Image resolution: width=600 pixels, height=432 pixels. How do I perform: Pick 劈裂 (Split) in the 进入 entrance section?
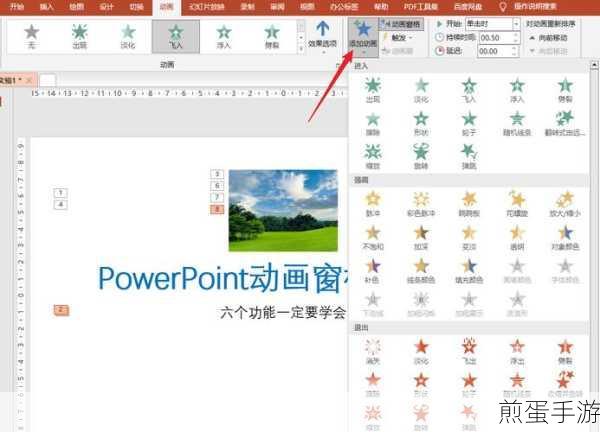point(565,90)
